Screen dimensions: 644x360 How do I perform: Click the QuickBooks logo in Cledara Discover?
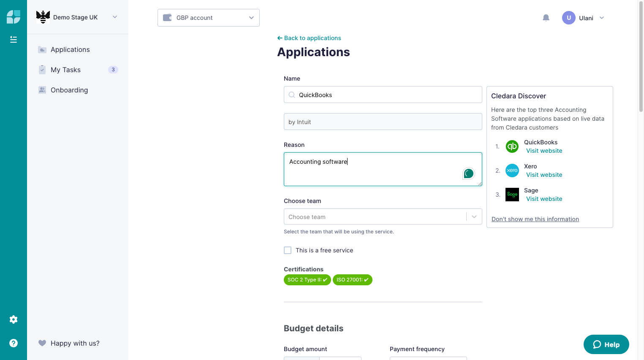512,146
